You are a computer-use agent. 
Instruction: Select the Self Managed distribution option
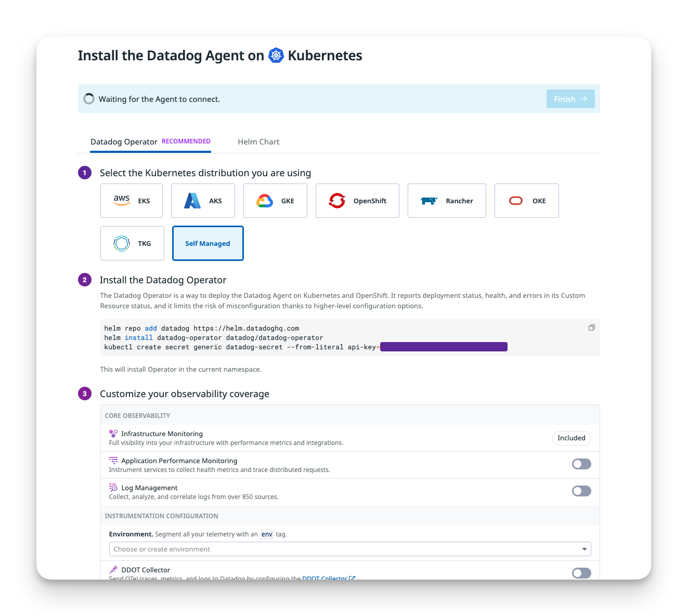click(x=207, y=243)
